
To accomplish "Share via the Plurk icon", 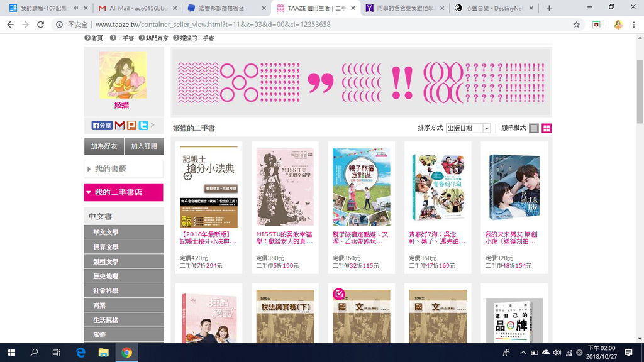I will coord(131,125).
